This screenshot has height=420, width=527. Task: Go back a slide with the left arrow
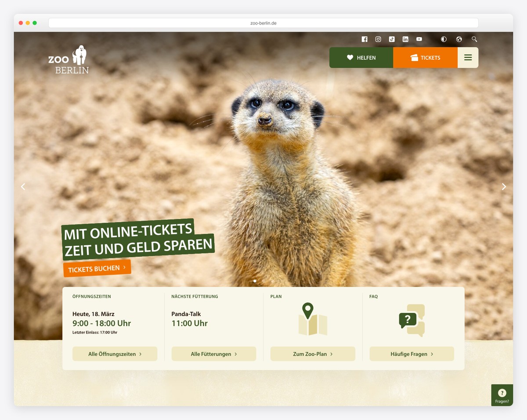(x=23, y=186)
